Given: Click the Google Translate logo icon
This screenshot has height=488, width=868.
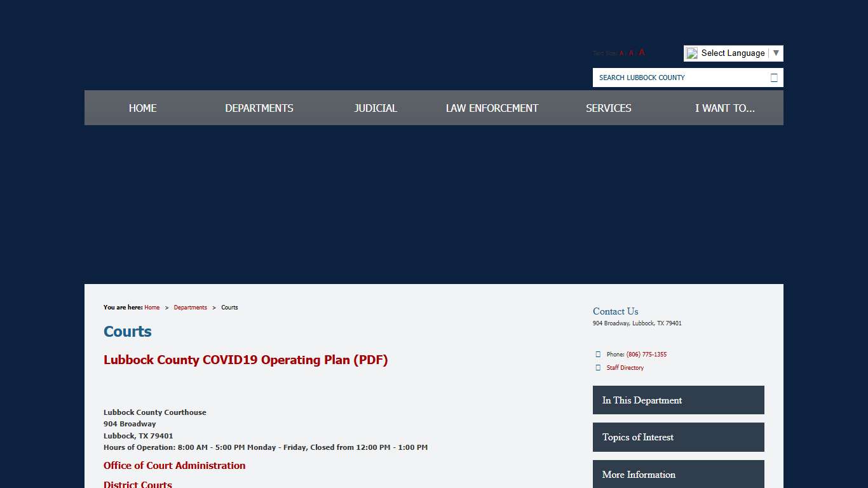Looking at the screenshot, I should pyautogui.click(x=692, y=53).
